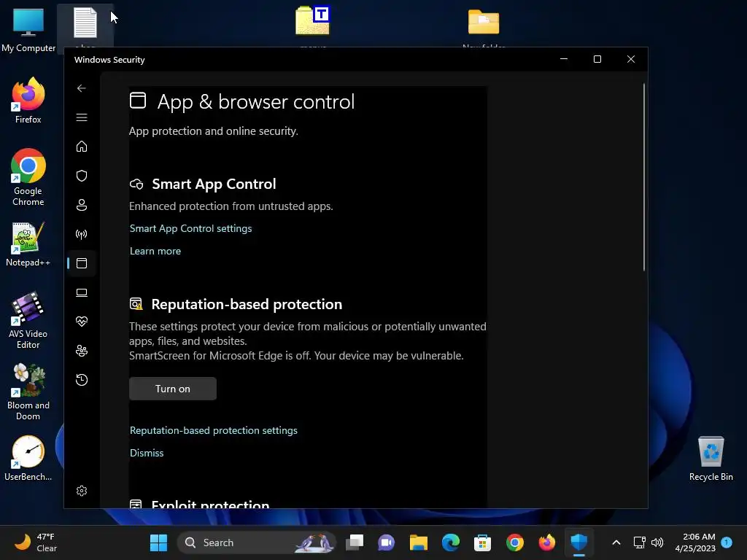Select the Firefox desktop shortcut

click(28, 101)
